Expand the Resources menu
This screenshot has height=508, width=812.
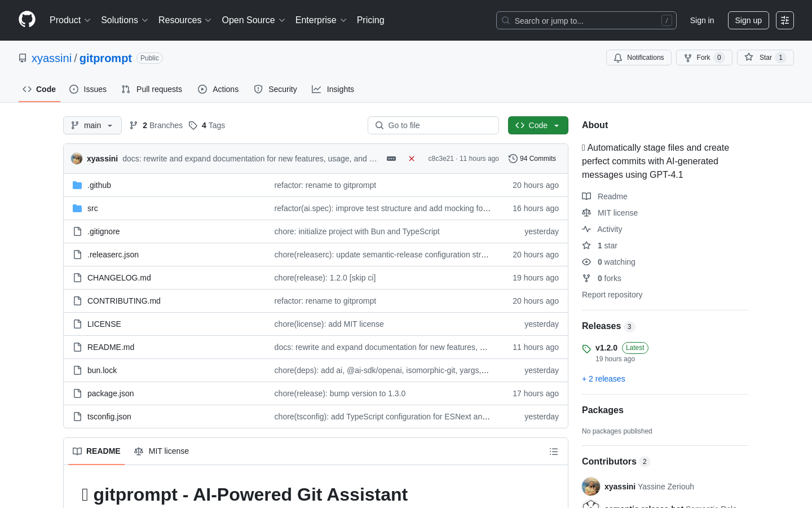click(x=185, y=20)
